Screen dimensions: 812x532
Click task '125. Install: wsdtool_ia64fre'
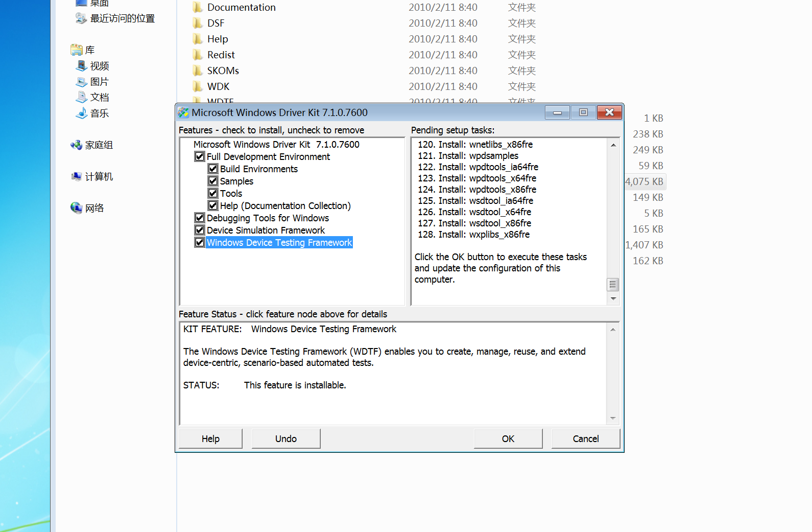(x=475, y=201)
